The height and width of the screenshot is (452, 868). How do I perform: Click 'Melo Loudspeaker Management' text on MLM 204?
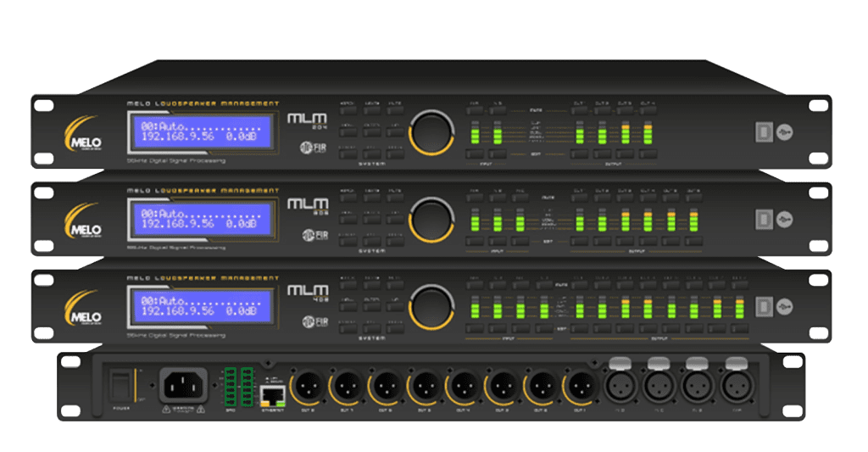203,103
